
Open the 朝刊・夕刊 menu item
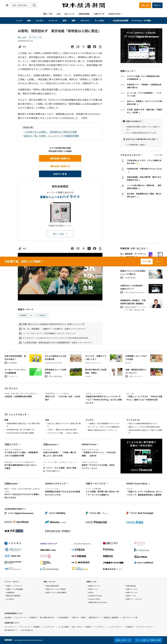click(x=48, y=14)
